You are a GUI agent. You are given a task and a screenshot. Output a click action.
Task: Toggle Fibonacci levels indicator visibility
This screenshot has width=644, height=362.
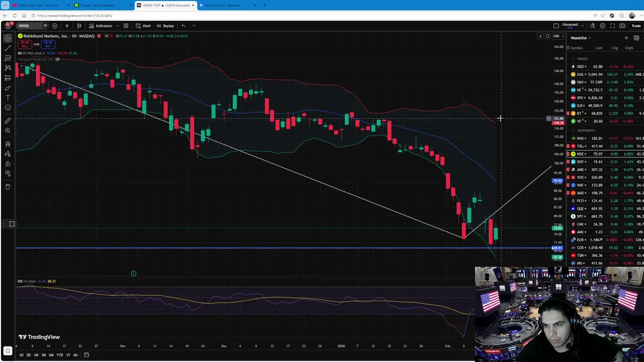57,59
